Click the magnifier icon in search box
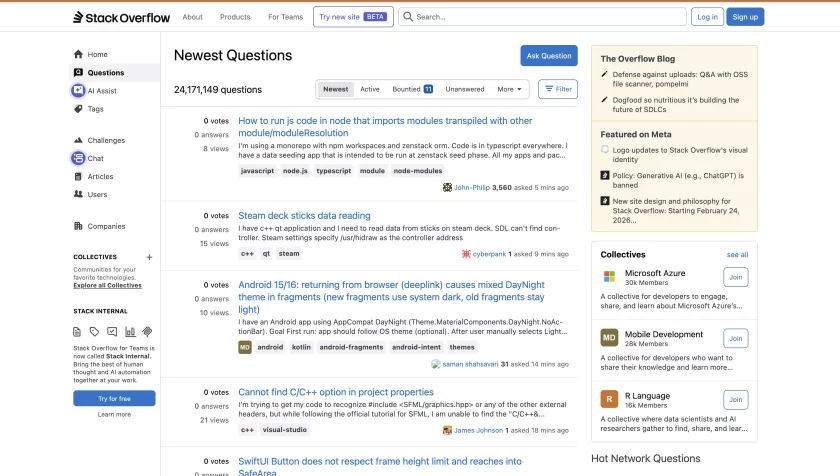Viewport: 840px width, 476px height. click(408, 17)
